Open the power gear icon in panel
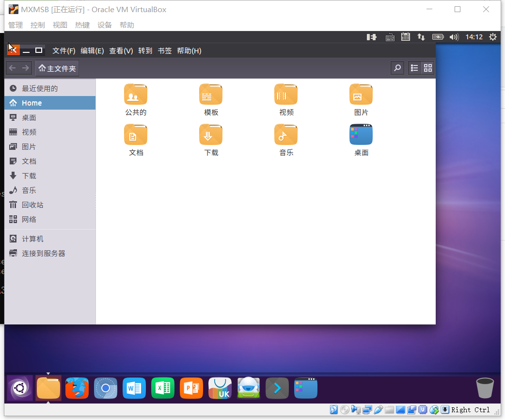The height and width of the screenshot is (420, 505). (x=493, y=37)
